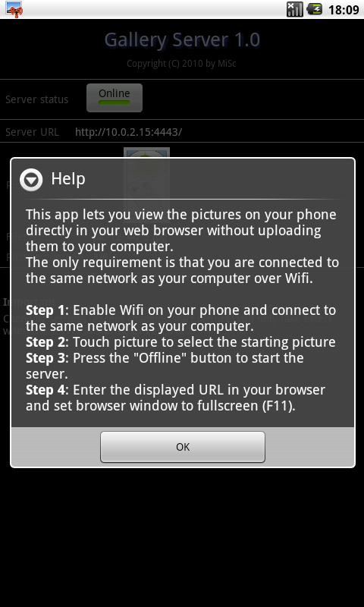Tap the Help dialog title
The width and height of the screenshot is (364, 607).
68,179
